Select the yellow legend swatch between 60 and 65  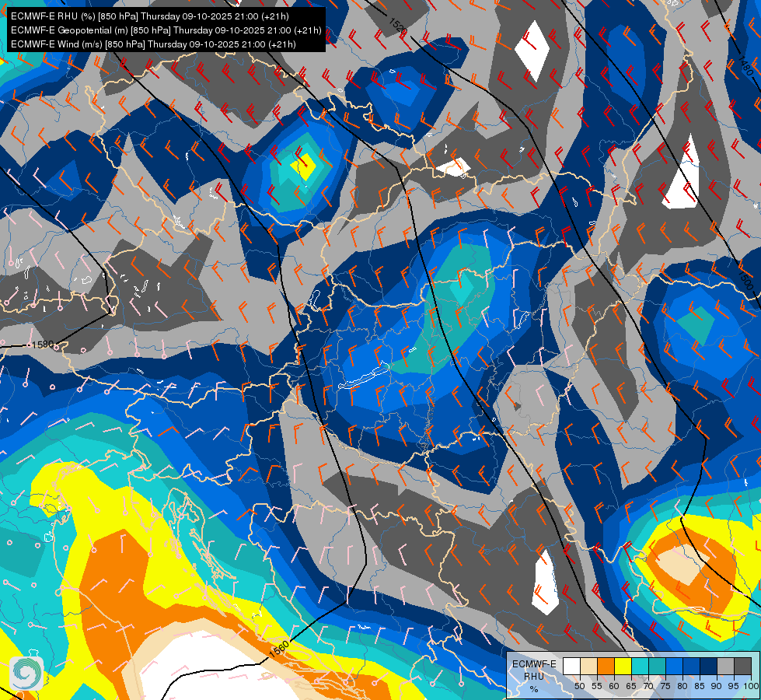[x=623, y=666]
